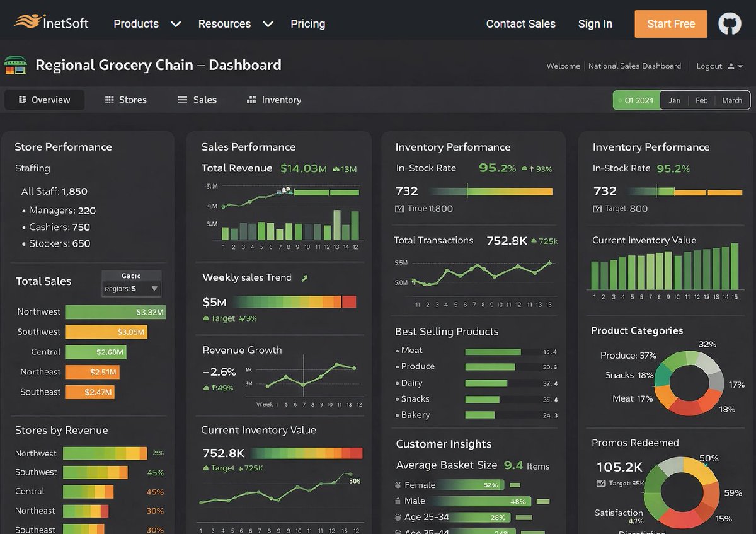Click the Logout link
The image size is (756, 534).
click(x=709, y=66)
